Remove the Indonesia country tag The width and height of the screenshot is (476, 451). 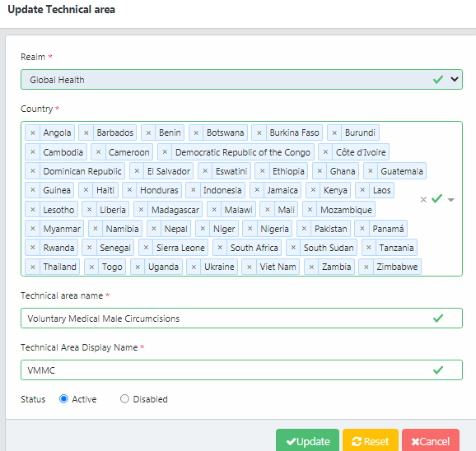click(x=193, y=190)
